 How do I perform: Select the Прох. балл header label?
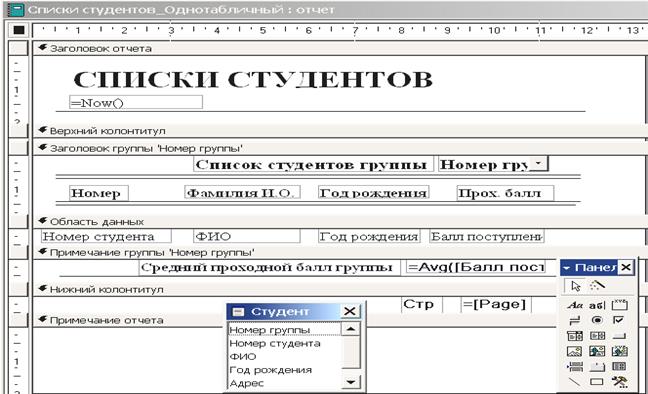coord(505,193)
